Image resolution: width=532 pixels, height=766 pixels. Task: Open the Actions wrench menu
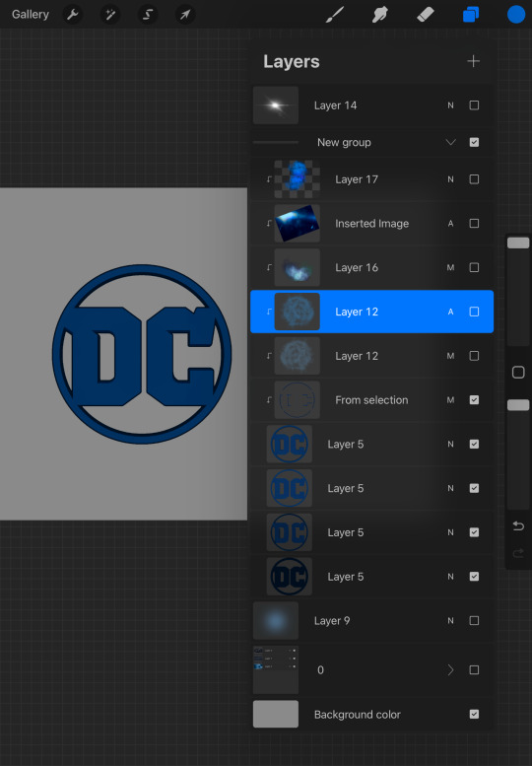(x=73, y=15)
